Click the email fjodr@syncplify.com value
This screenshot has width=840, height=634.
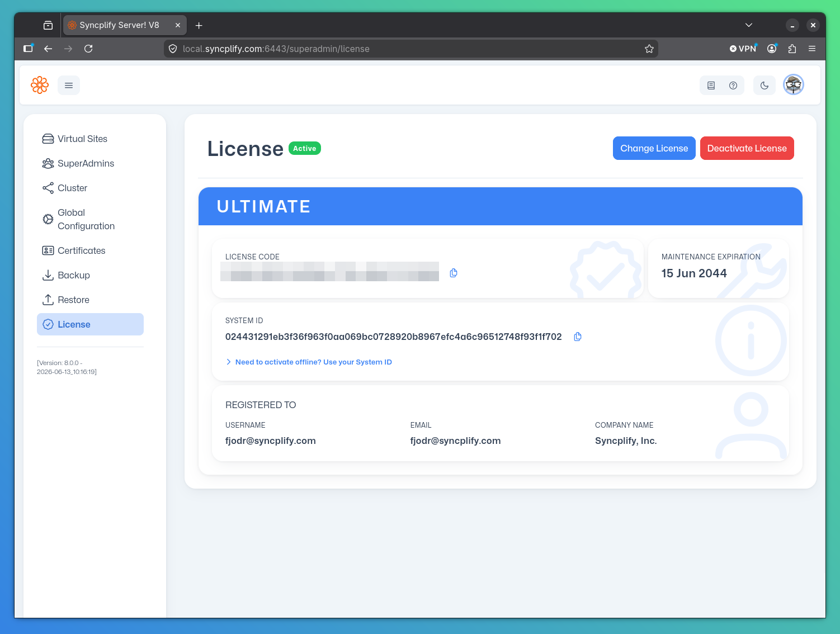[x=455, y=441]
